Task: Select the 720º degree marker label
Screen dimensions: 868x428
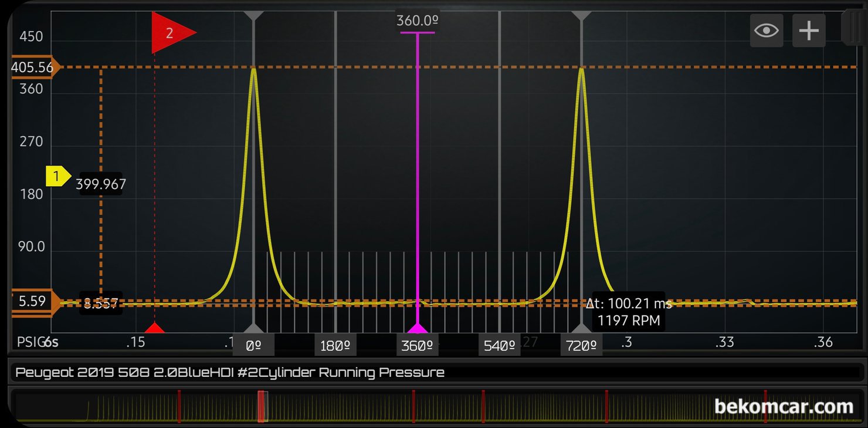Action: 581,345
